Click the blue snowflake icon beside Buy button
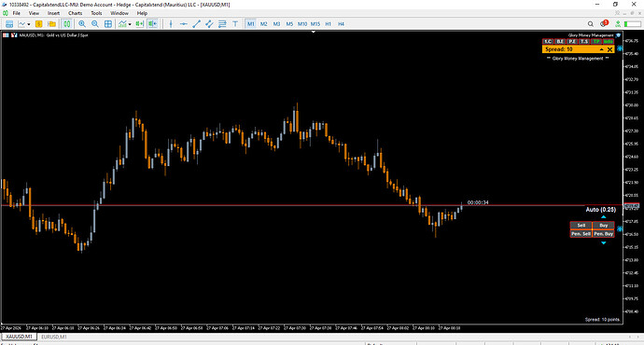644x345 pixels. pos(620,228)
